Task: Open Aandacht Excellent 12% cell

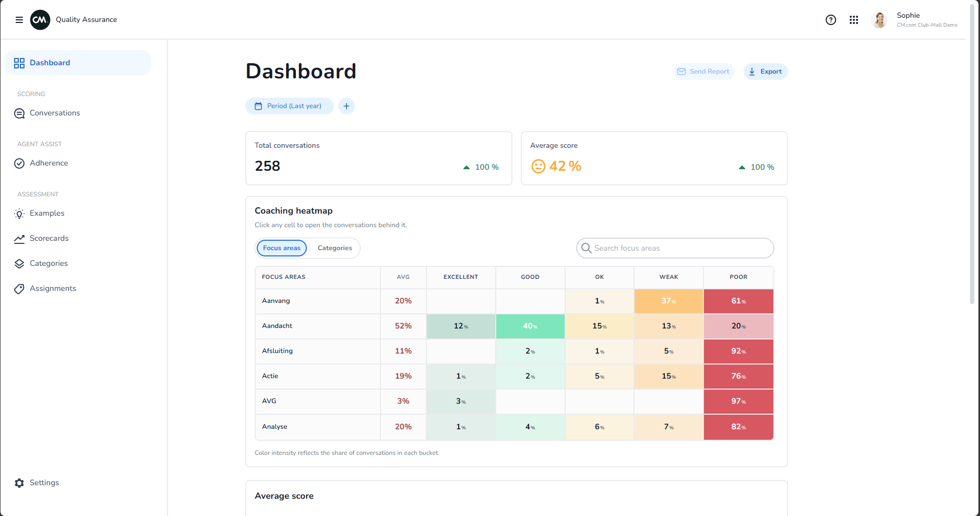Action: 461,326
